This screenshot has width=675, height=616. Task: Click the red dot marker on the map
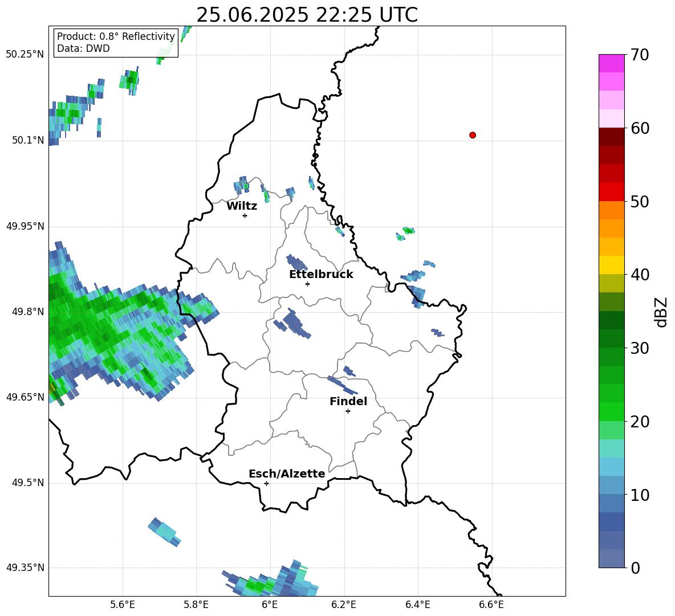pos(472,135)
